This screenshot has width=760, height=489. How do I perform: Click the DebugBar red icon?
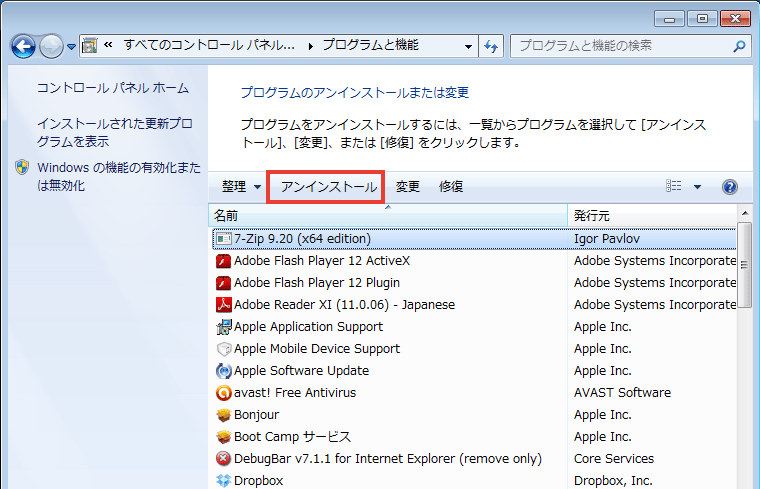pos(223,458)
